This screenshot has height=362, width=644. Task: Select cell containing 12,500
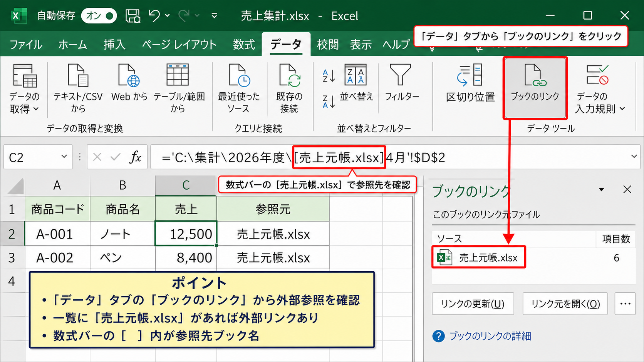tap(186, 234)
